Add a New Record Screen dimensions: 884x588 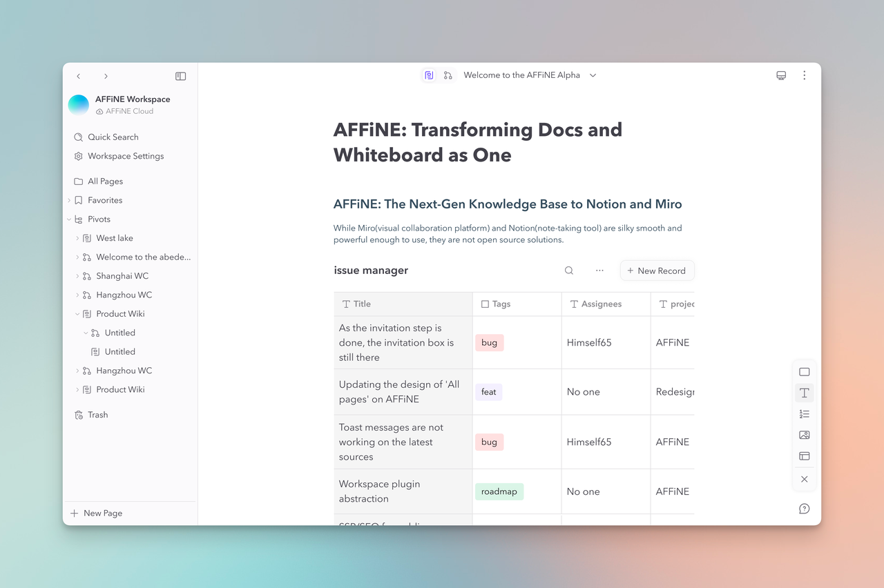[657, 271]
